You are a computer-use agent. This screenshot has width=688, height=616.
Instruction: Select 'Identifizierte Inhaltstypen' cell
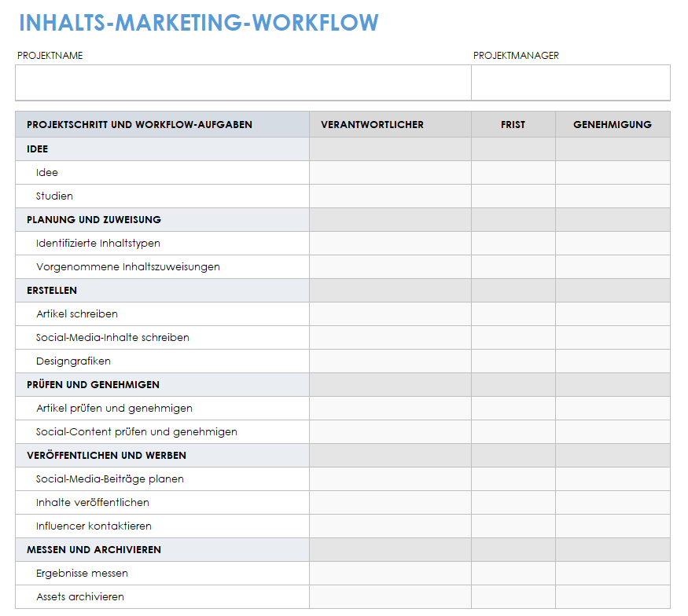pos(162,244)
